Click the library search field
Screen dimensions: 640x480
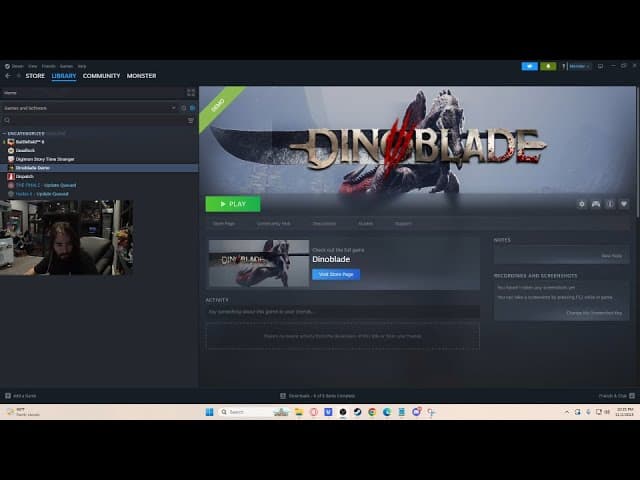94,120
